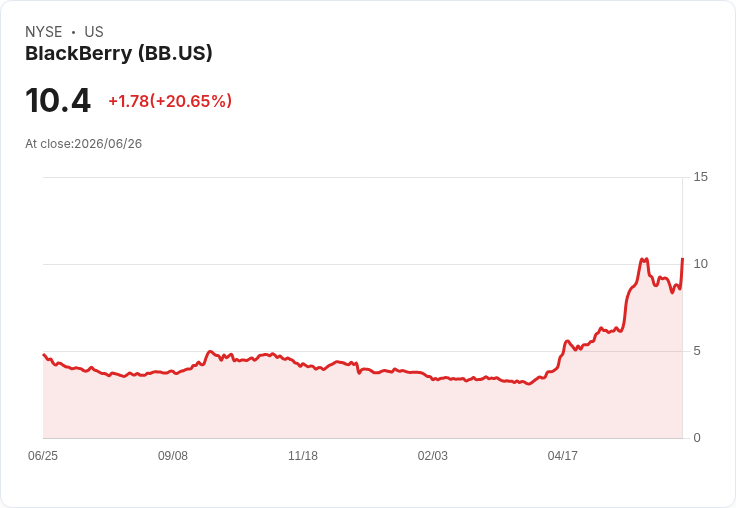Click the At close:2026/06/26 timestamp

[84, 144]
